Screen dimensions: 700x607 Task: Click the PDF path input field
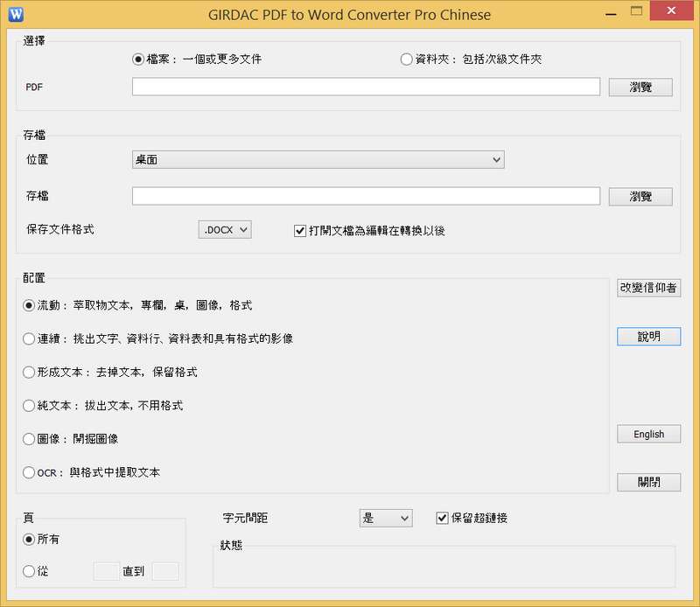pos(366,87)
